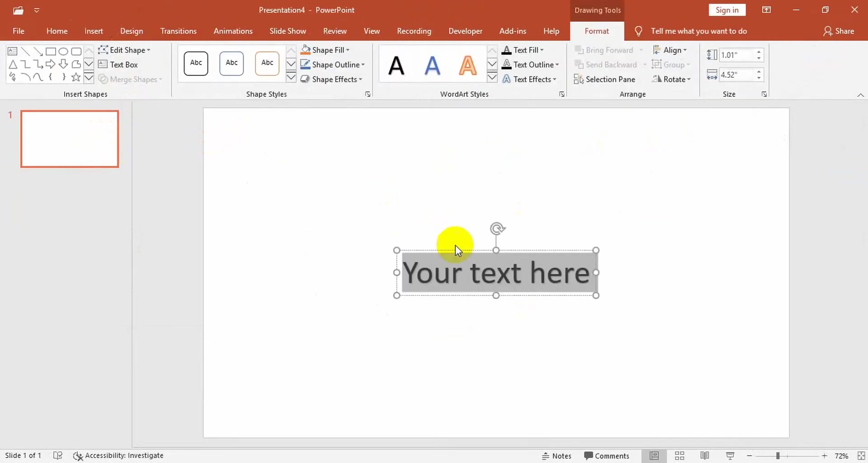Select the Scribble drawing tool
The width and height of the screenshot is (868, 463).
click(x=13, y=77)
